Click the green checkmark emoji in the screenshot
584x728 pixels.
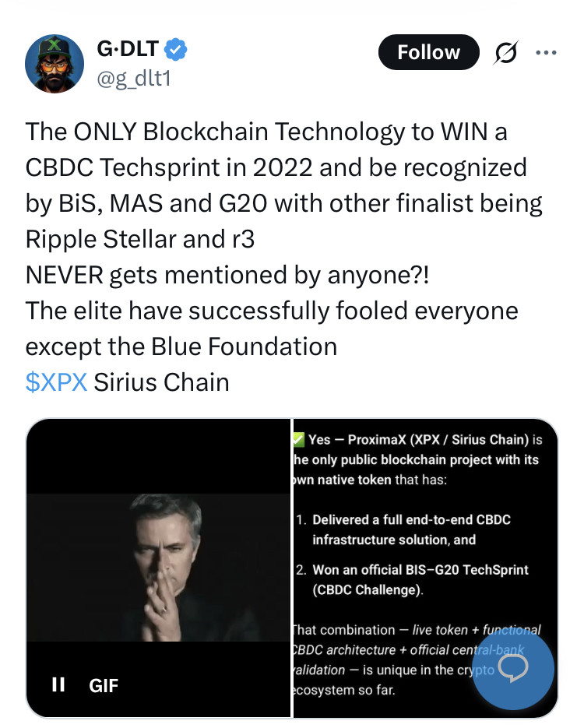pyautogui.click(x=297, y=440)
